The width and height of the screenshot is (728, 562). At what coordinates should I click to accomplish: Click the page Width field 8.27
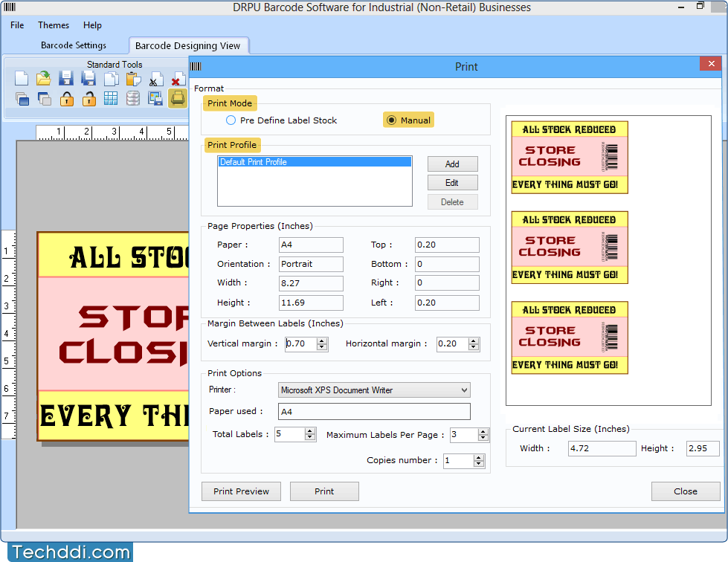point(311,283)
